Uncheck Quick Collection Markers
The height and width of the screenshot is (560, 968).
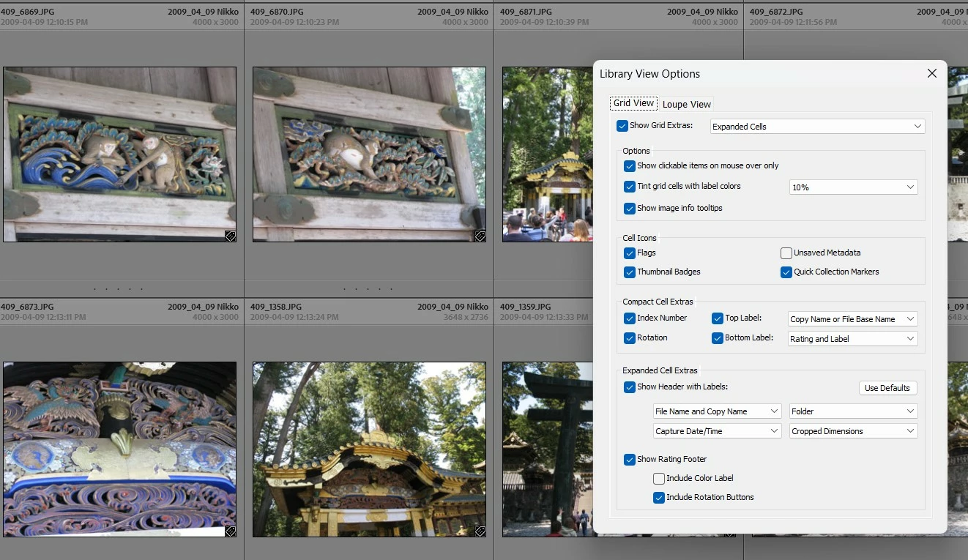[786, 272]
